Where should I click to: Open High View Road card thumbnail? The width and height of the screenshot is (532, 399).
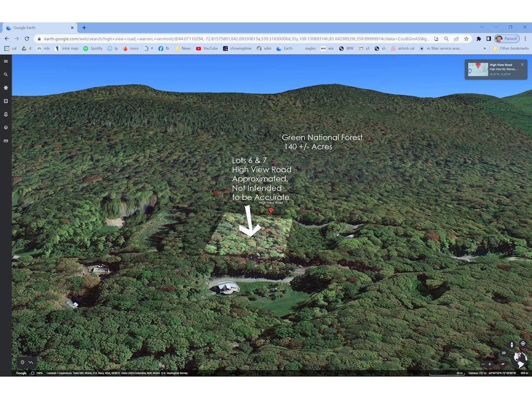click(478, 69)
